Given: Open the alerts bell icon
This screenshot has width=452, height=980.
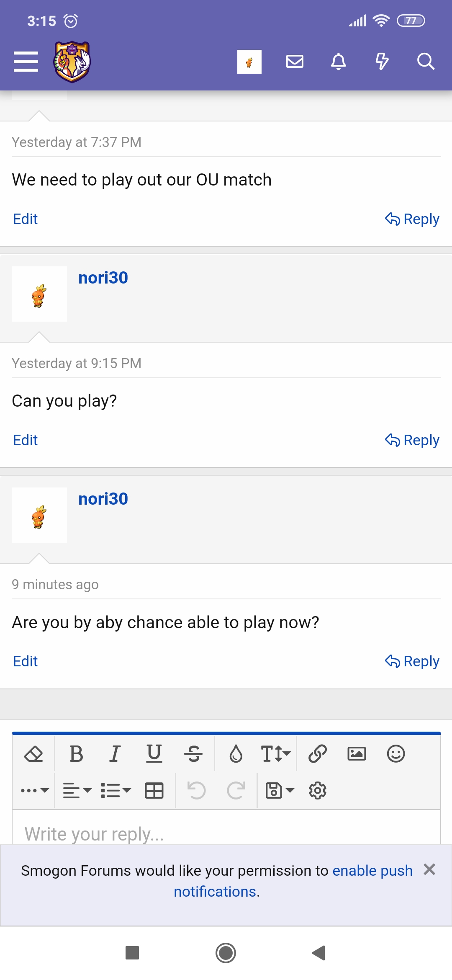Looking at the screenshot, I should coord(339,62).
